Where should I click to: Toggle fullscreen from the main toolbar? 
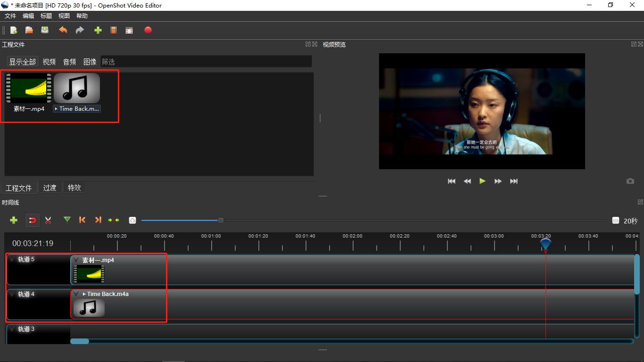[x=129, y=30]
